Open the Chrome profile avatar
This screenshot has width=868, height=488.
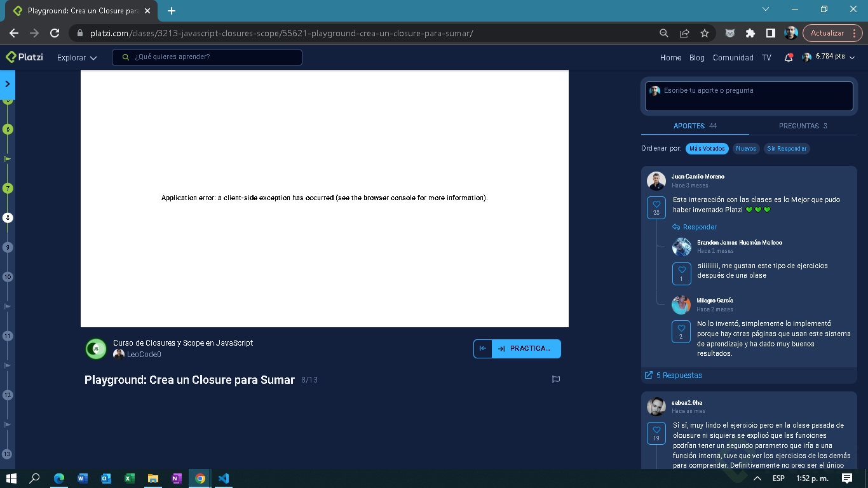point(790,33)
